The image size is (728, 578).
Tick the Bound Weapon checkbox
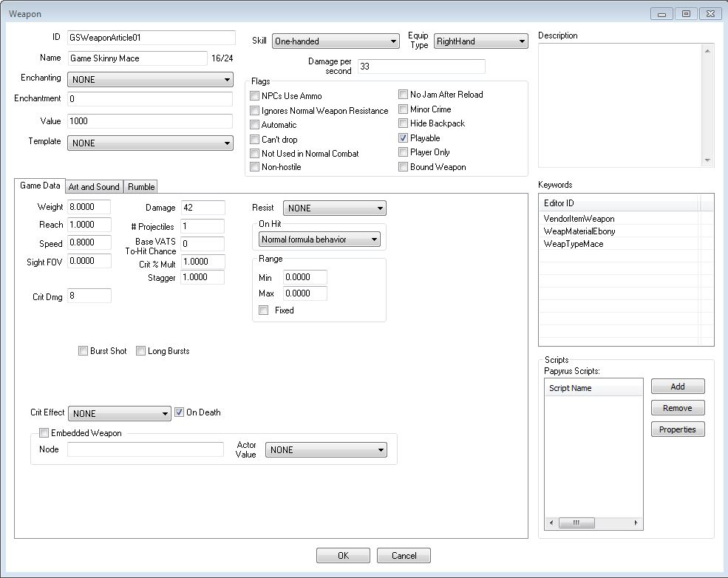coord(403,166)
